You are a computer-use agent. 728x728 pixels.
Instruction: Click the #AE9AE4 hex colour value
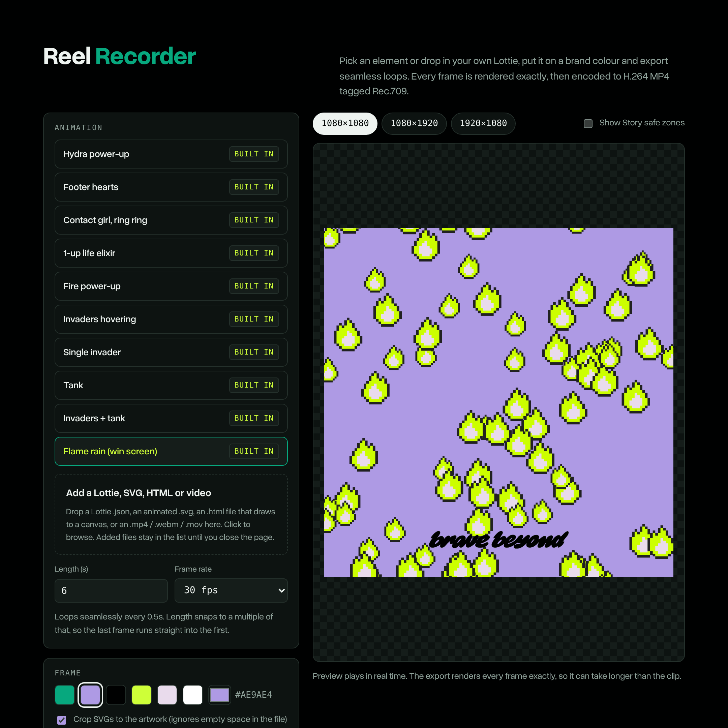click(x=253, y=695)
